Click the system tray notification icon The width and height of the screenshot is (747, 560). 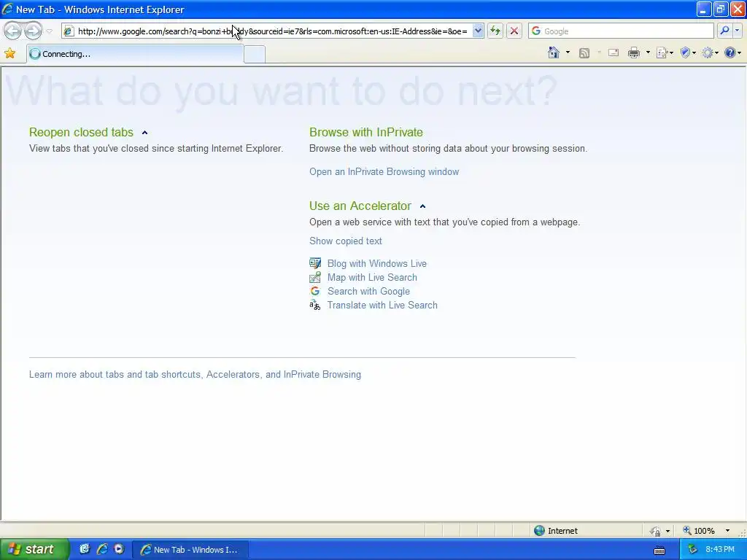click(x=693, y=550)
